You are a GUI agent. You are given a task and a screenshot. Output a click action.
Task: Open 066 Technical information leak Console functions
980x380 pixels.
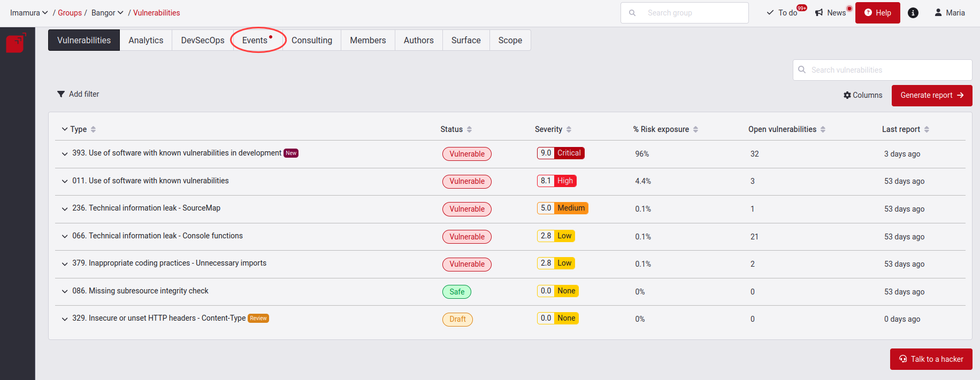pos(157,236)
